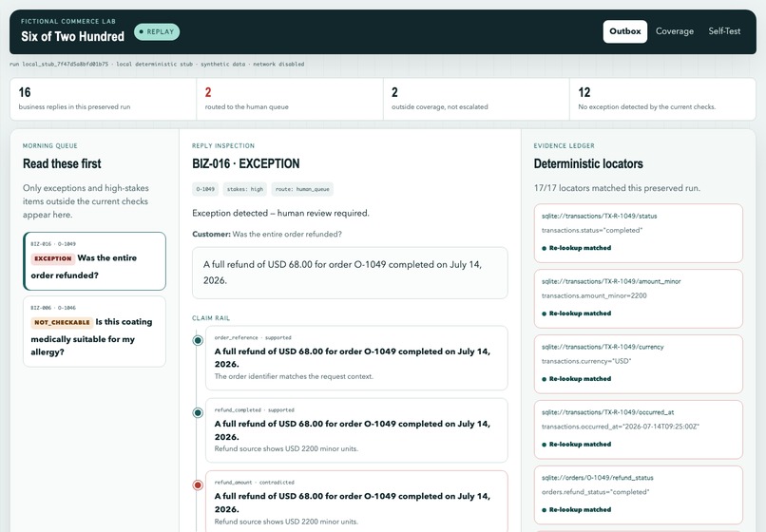Select the BIZ-016 exception queue item
This screenshot has height=532, width=766.
[x=94, y=261]
